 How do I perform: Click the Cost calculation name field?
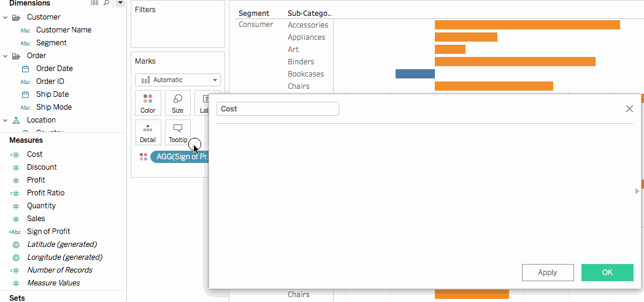pos(277,109)
